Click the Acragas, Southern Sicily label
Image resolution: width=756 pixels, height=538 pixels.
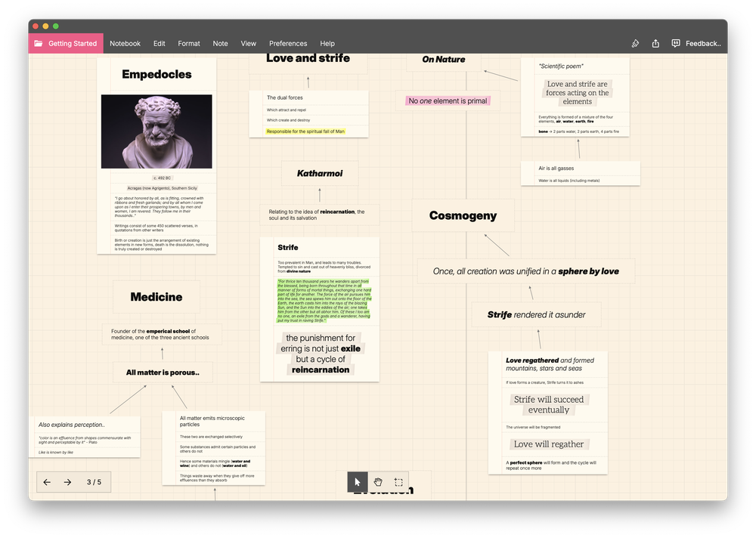coord(162,188)
